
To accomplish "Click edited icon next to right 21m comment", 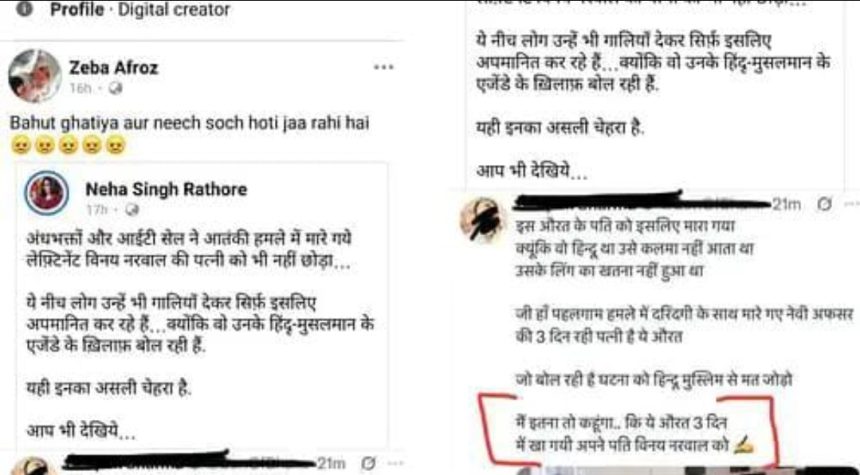I will [x=824, y=205].
